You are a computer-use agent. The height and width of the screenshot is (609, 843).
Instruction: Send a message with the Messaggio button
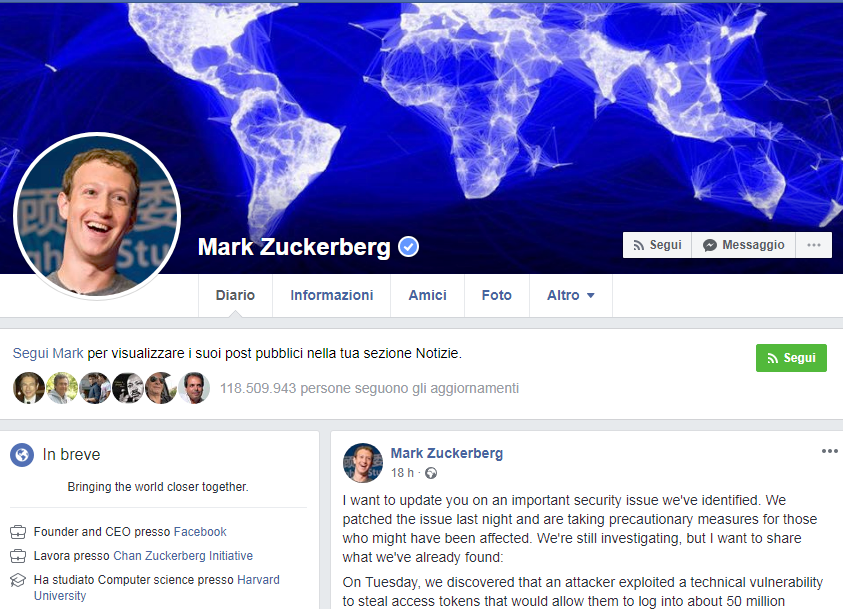pos(744,245)
